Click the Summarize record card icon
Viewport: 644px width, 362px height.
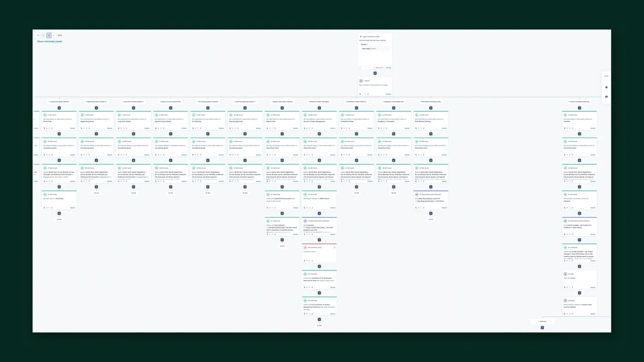tap(305, 247)
